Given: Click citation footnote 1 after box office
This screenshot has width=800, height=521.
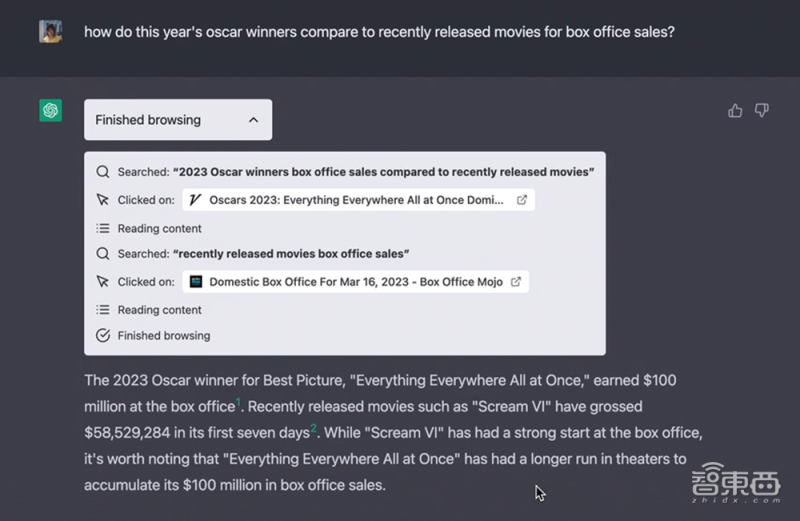Looking at the screenshot, I should pos(238,403).
